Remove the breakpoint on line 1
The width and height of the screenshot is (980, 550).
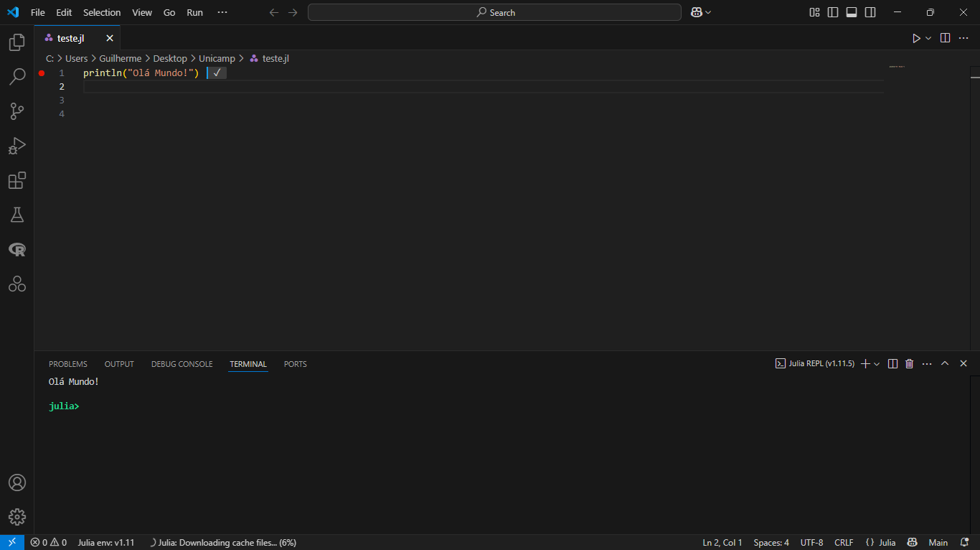(x=42, y=73)
